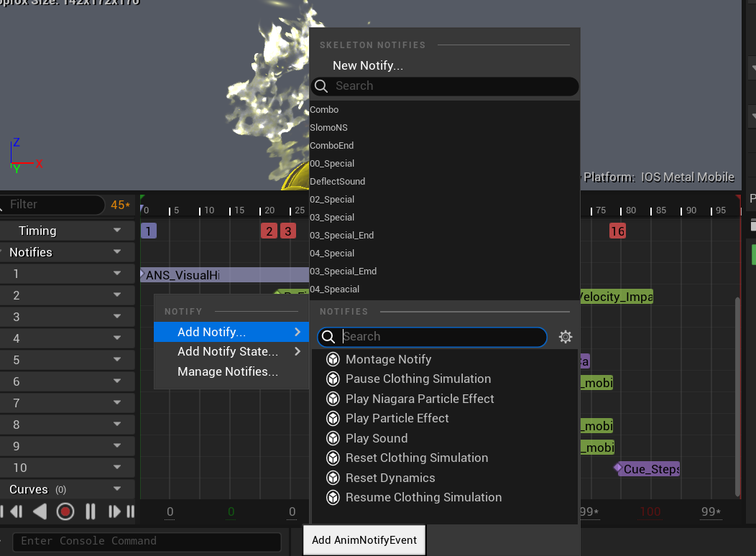Click the magnifier icon in Skeleton Notifies search
The image size is (756, 556).
click(321, 85)
